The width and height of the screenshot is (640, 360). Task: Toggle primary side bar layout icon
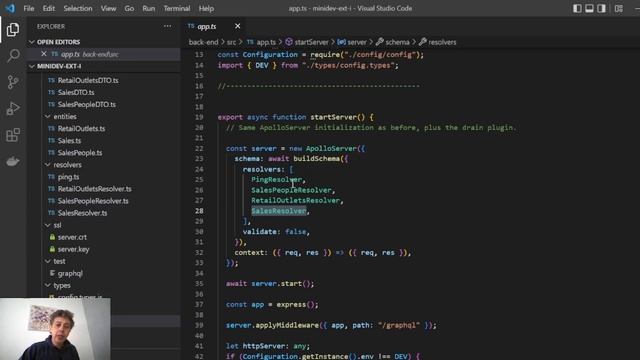577,8
